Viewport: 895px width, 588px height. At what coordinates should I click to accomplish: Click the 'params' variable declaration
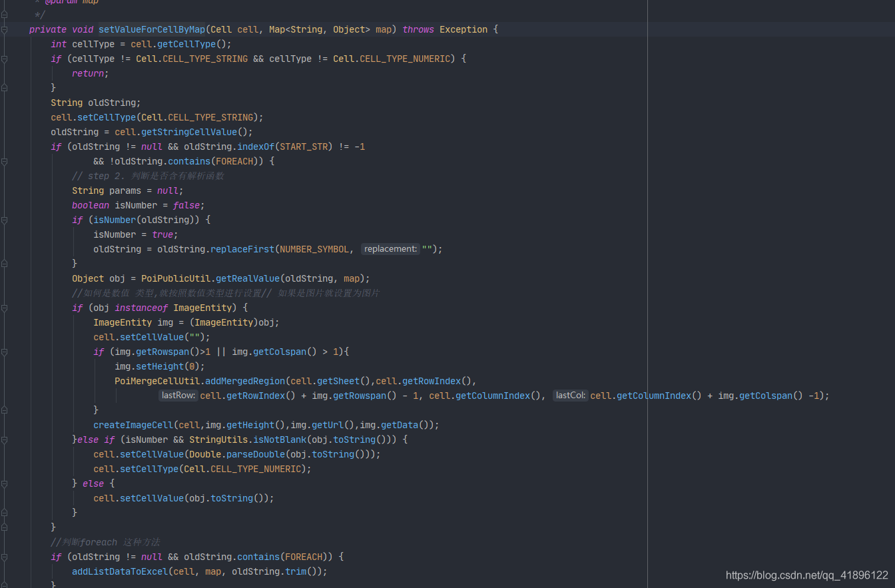[x=125, y=190]
